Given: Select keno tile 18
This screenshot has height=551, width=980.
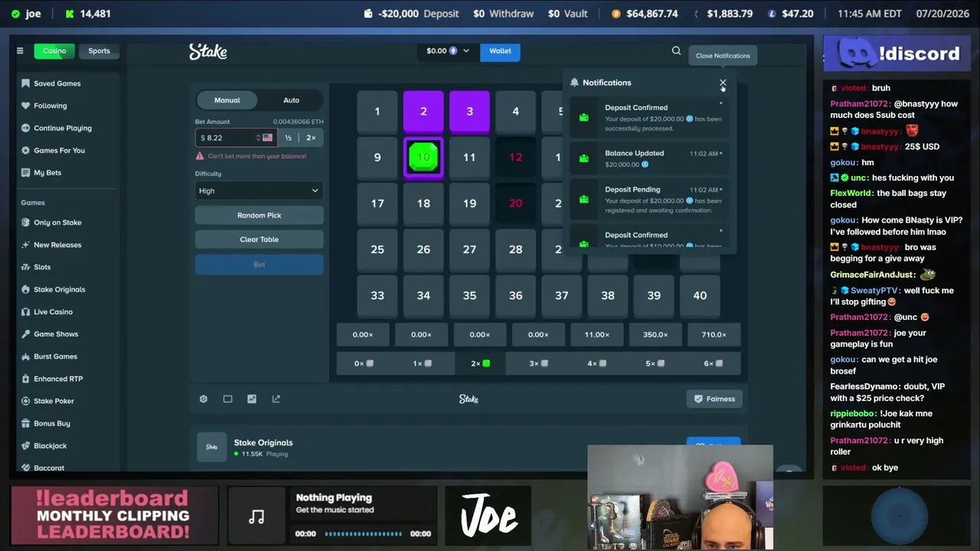Looking at the screenshot, I should (423, 204).
